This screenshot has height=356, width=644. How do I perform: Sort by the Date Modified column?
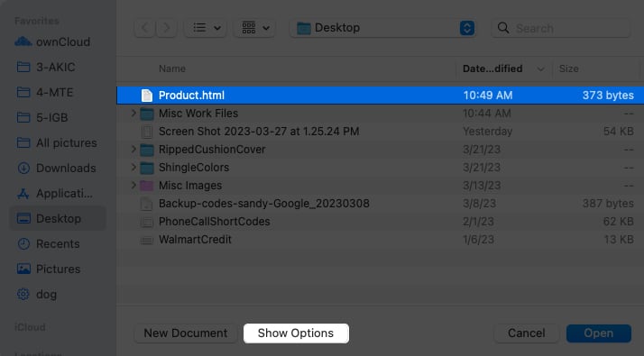(x=503, y=68)
